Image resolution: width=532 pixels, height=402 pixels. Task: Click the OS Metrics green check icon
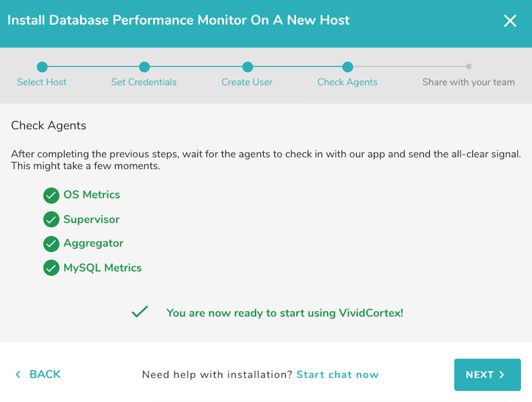(51, 195)
